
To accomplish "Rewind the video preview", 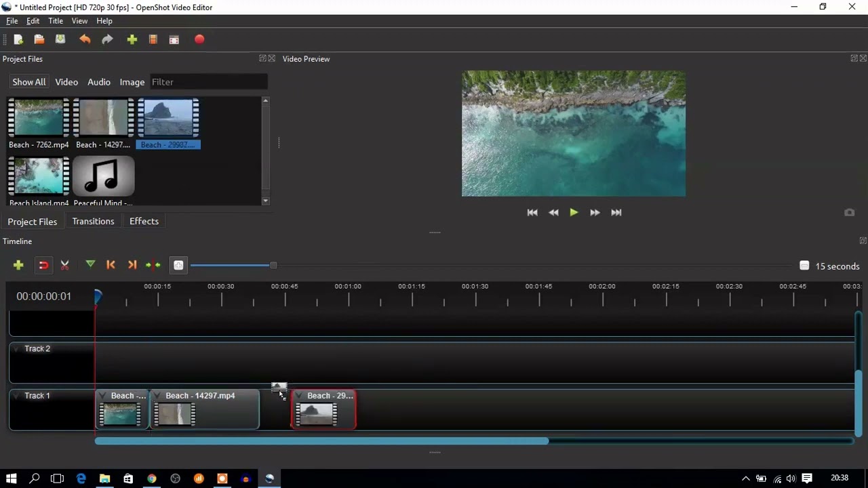I will pos(553,213).
